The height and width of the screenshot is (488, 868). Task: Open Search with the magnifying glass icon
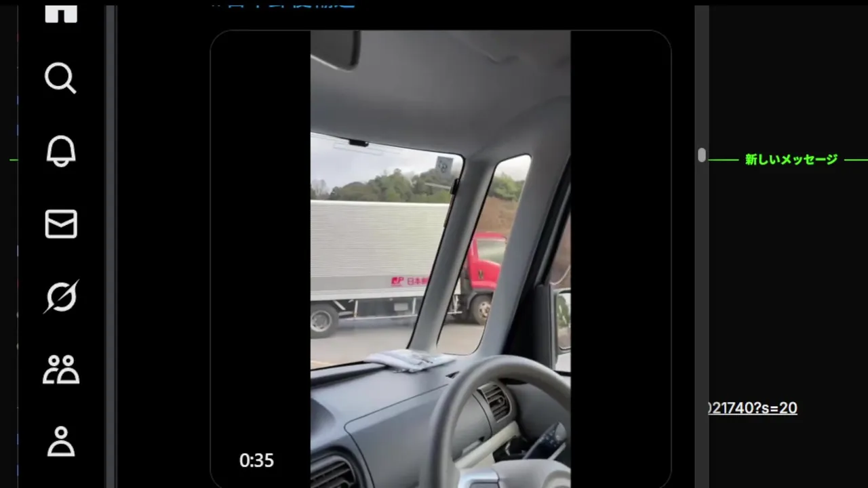point(60,78)
